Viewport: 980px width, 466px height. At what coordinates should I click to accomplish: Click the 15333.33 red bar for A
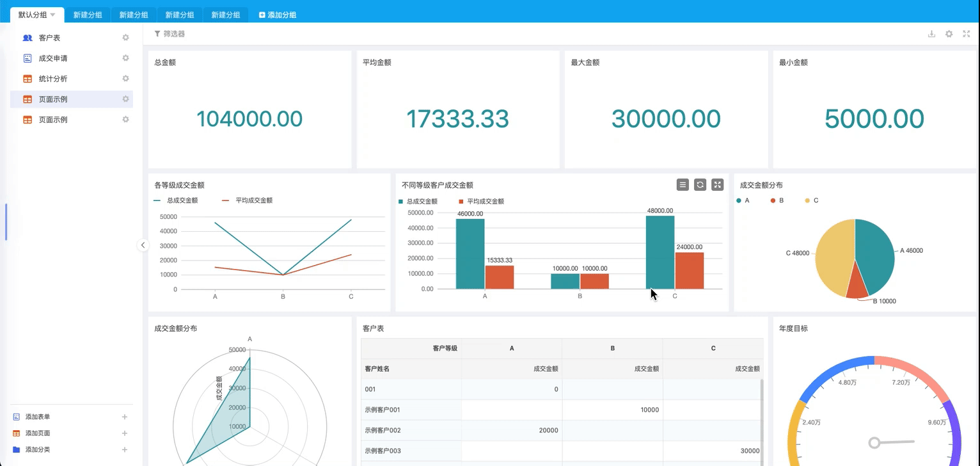tap(500, 277)
